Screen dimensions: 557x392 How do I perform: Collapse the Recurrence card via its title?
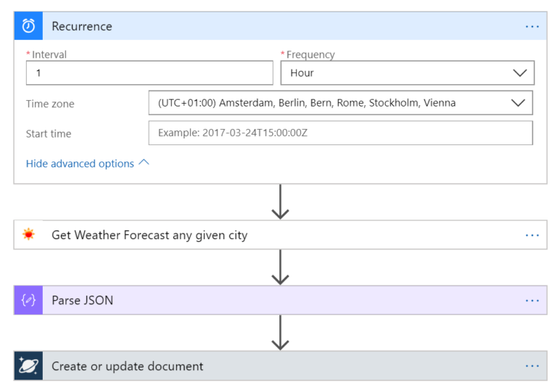point(82,27)
